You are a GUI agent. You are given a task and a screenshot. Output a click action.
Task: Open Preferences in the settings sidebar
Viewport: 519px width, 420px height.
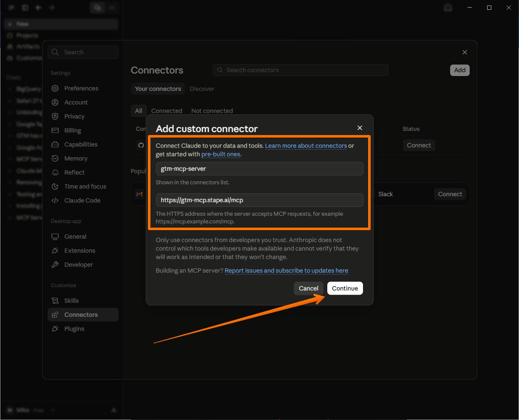click(x=83, y=88)
